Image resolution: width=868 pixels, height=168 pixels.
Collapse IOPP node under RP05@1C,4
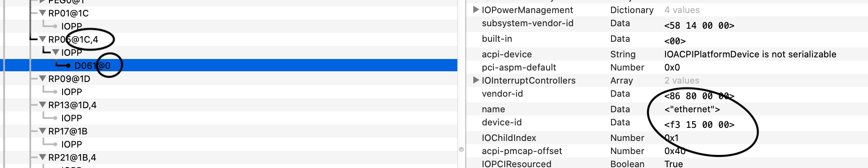(x=56, y=52)
